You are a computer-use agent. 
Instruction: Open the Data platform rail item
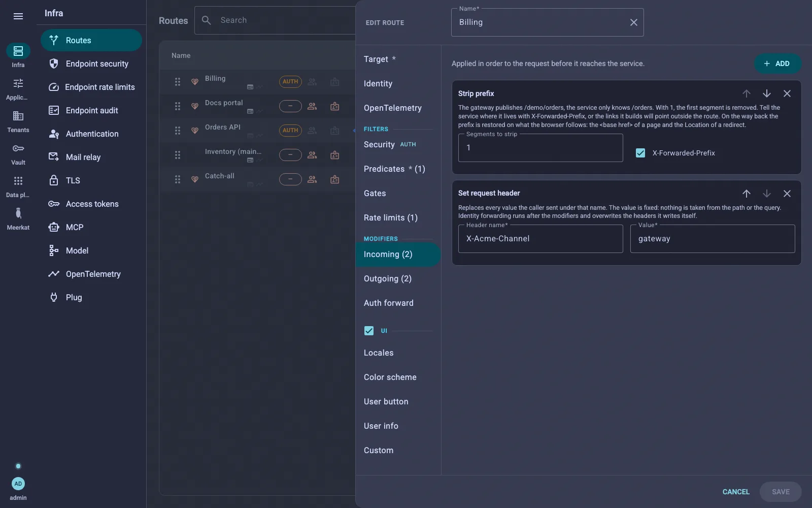click(x=18, y=186)
